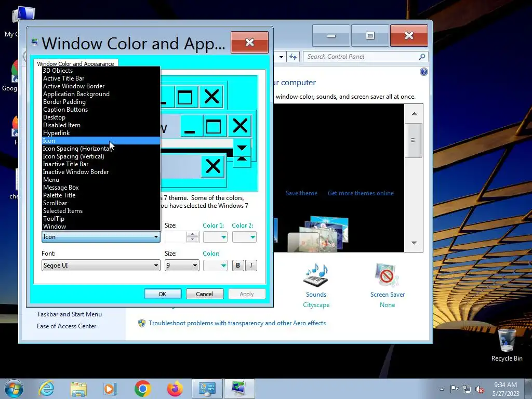Choose Inactive Title Bar option
This screenshot has width=532, height=399.
pyautogui.click(x=101, y=164)
